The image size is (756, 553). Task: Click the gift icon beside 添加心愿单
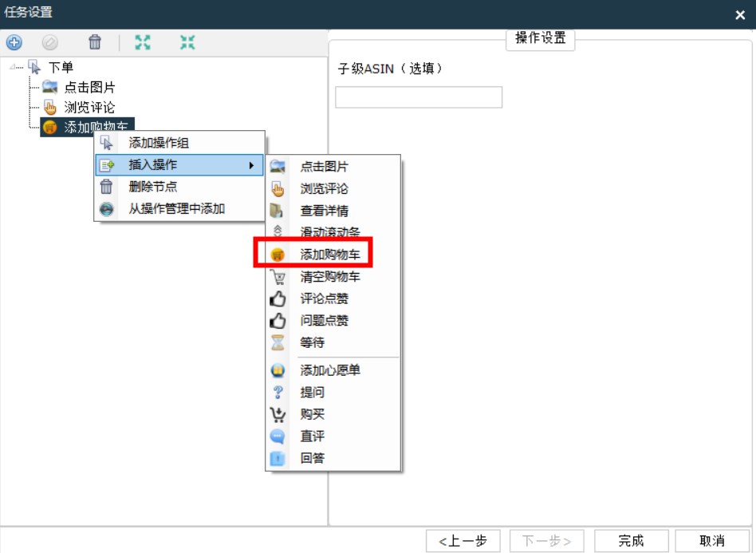click(278, 370)
